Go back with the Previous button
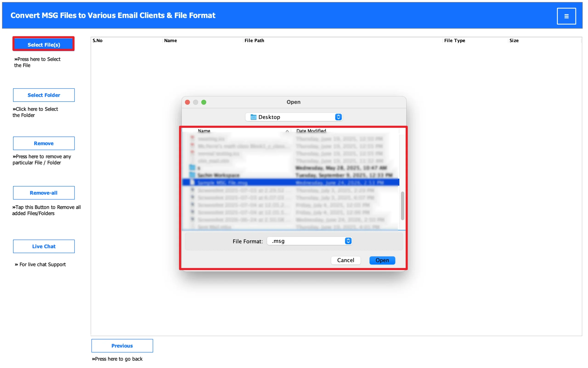Screen dimensions: 588x368 [x=122, y=345]
